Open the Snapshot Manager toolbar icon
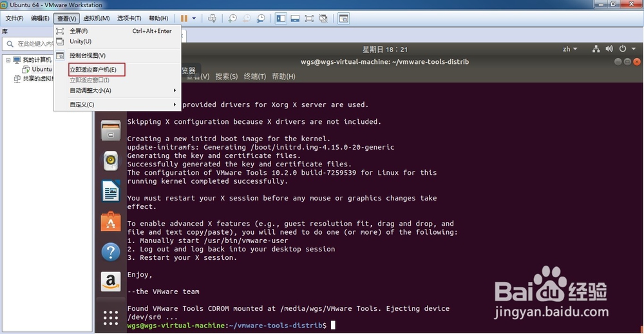 click(261, 19)
